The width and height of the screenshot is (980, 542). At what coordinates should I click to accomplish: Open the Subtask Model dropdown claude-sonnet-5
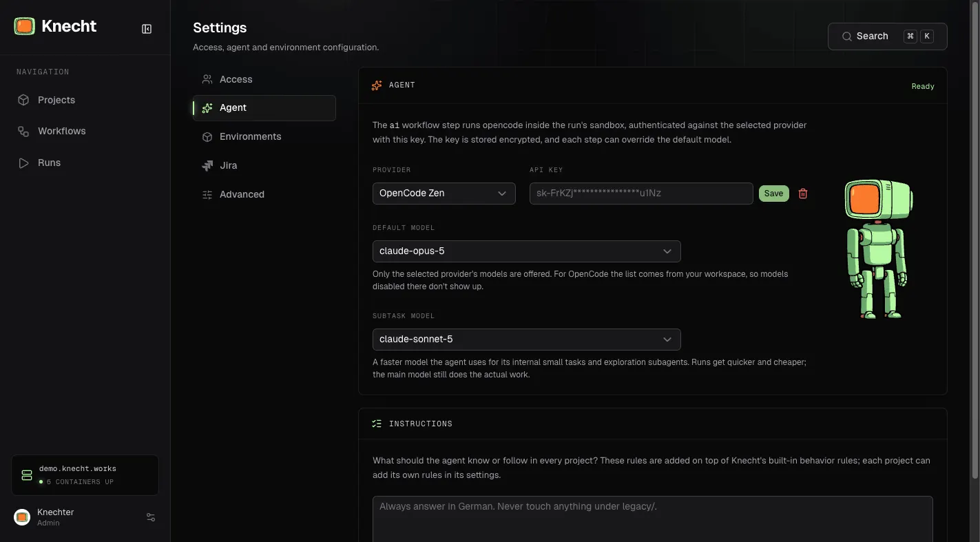(x=527, y=340)
